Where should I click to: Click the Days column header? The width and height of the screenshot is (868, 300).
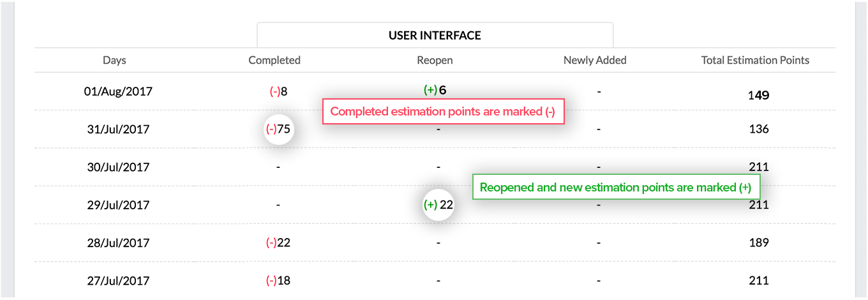click(x=114, y=60)
